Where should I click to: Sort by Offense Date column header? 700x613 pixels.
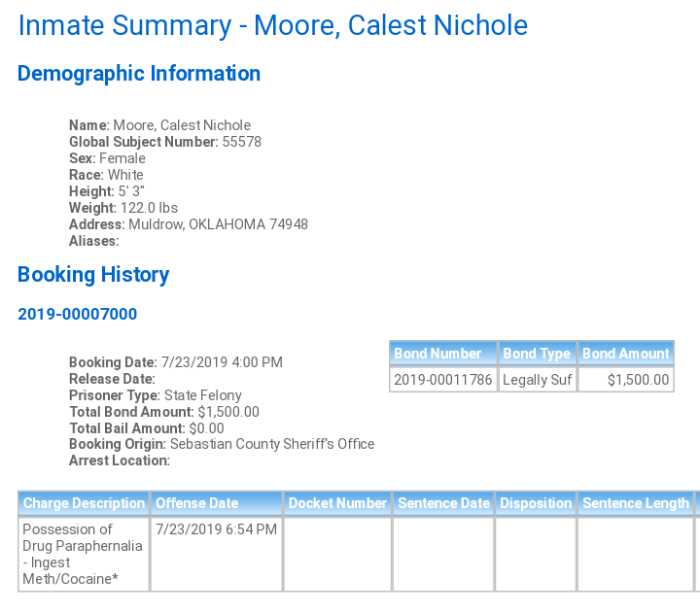pyautogui.click(x=217, y=503)
